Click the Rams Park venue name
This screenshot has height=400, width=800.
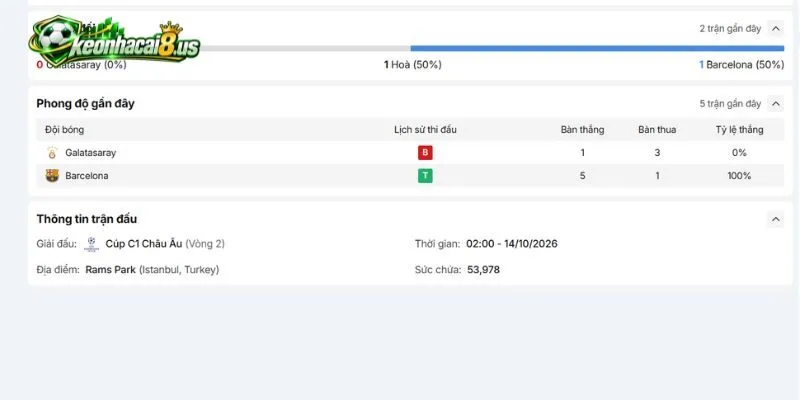[x=110, y=269]
